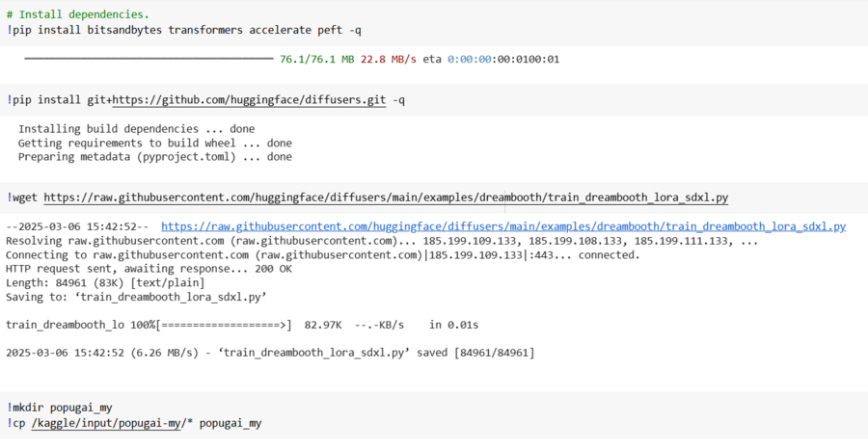868x448 pixels.
Task: Follow the blue URL in the wget output
Action: [503, 226]
